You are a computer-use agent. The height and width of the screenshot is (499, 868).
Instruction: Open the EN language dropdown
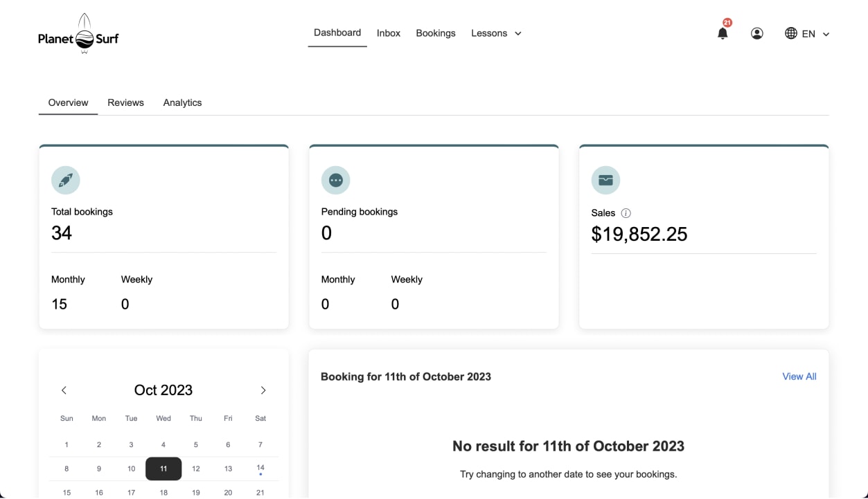pyautogui.click(x=816, y=34)
